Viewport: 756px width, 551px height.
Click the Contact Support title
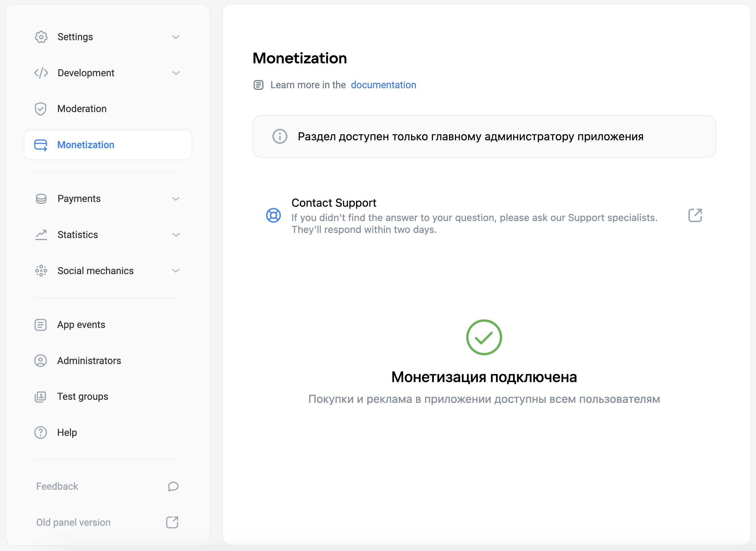pos(334,203)
